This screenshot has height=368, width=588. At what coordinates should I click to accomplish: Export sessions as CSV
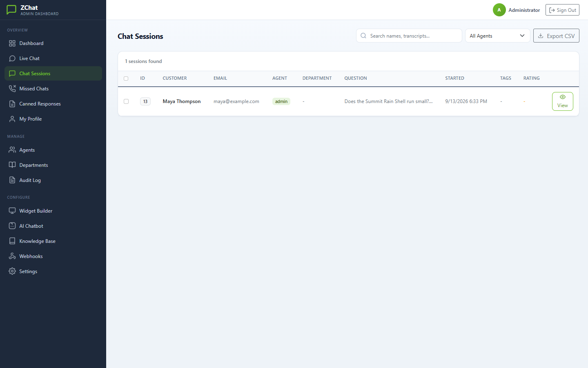click(x=556, y=36)
